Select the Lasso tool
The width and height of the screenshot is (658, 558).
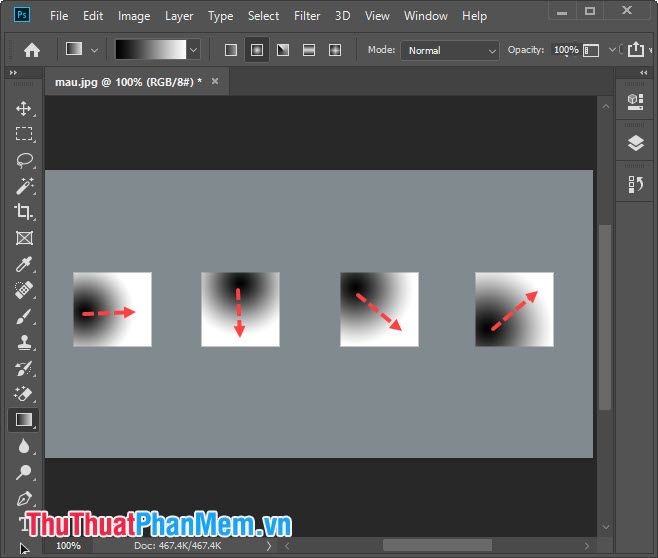click(x=24, y=160)
